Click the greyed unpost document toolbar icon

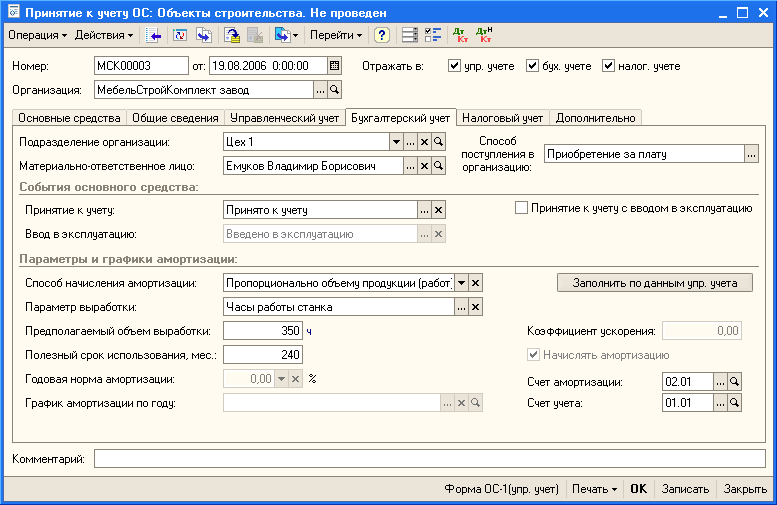(255, 35)
